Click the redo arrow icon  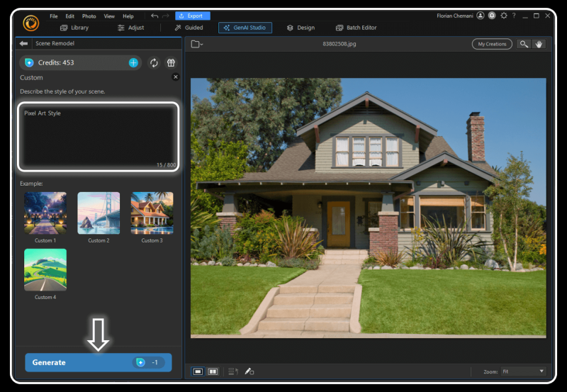pos(166,16)
